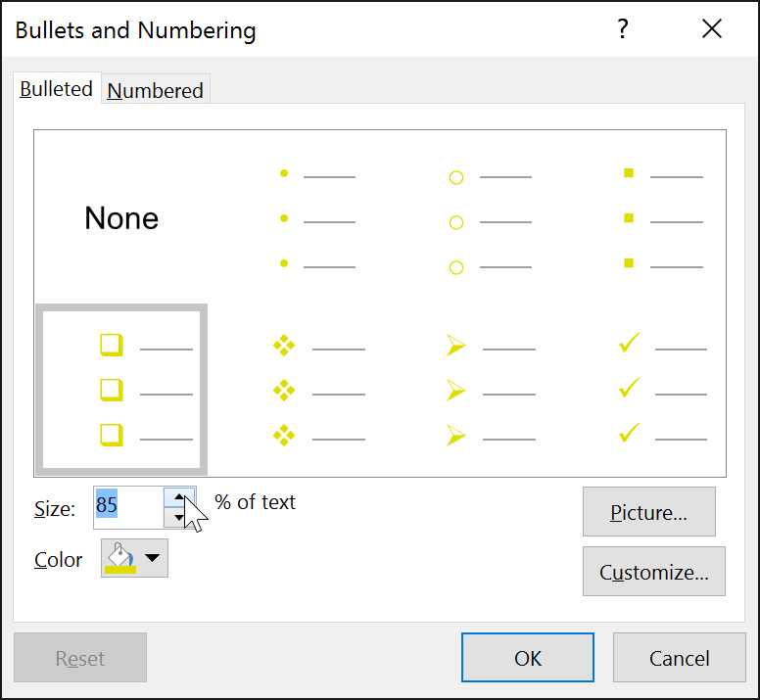Click the Cancel button
Viewport: 760px width, 700px height.
coord(679,657)
